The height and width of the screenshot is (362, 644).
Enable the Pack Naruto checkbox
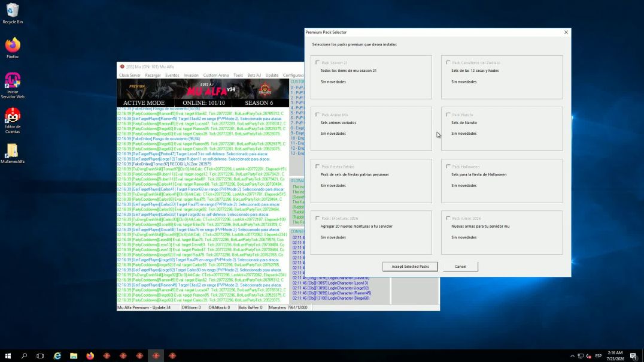click(448, 114)
